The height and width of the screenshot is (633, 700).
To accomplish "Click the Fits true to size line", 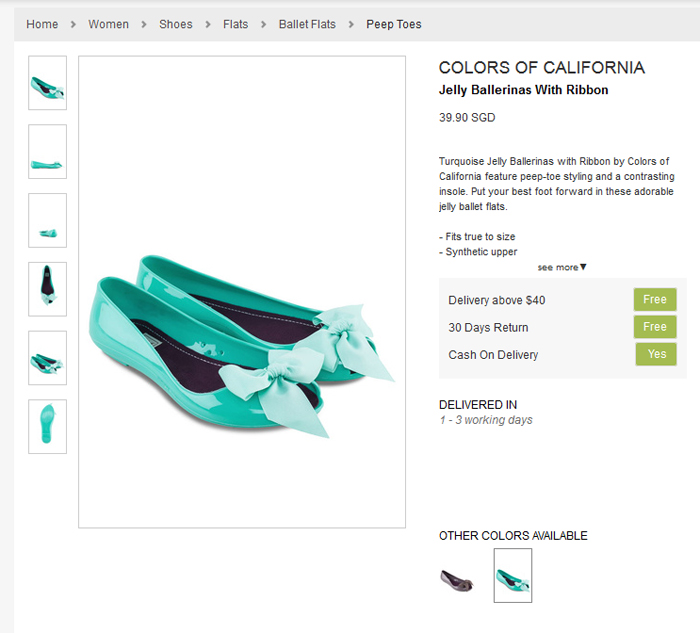I will click(477, 237).
